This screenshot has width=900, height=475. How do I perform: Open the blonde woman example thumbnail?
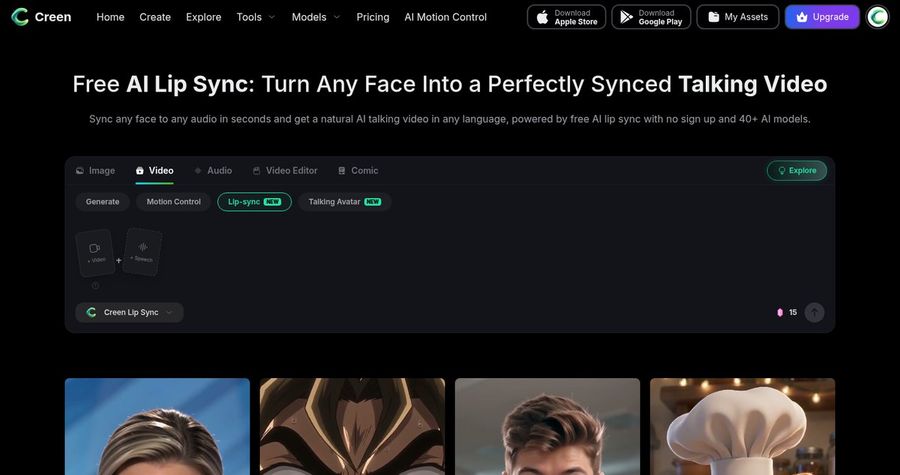157,426
